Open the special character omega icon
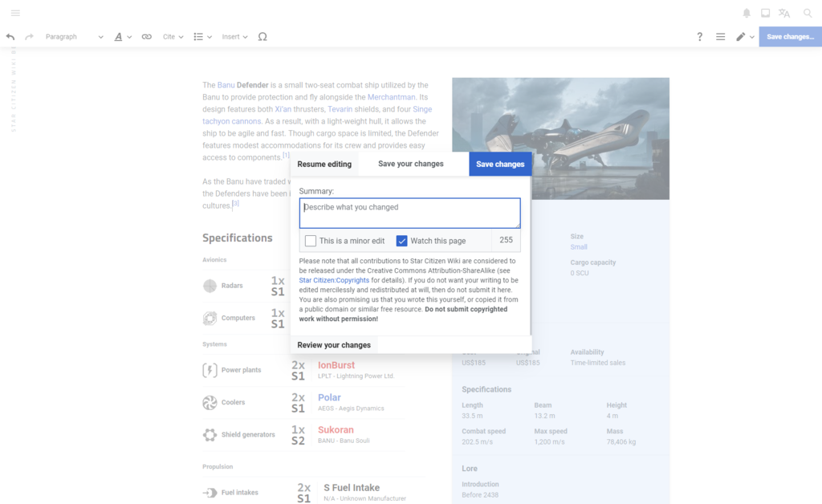This screenshot has width=822, height=504. click(x=262, y=37)
